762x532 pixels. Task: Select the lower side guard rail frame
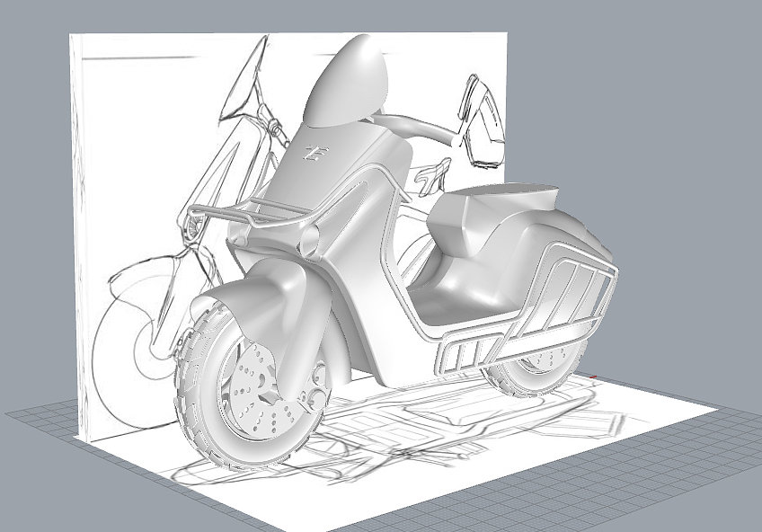coord(469,352)
